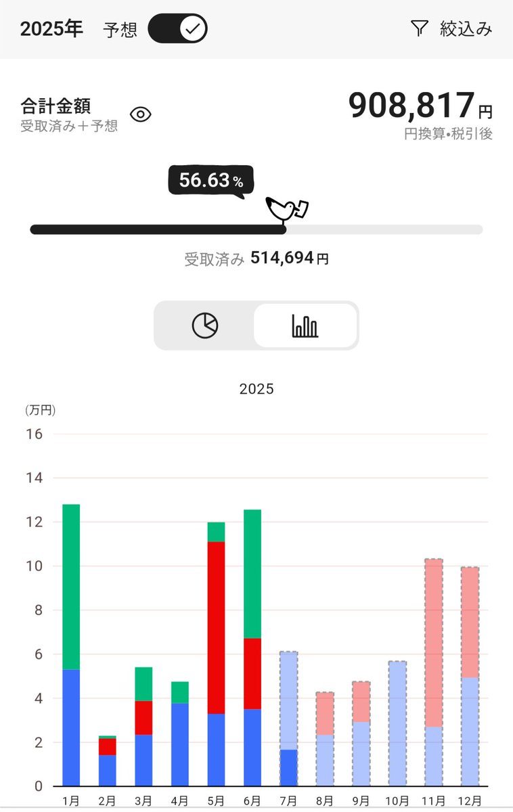Click the January green bar segment
This screenshot has height=812, width=513.
point(71,586)
